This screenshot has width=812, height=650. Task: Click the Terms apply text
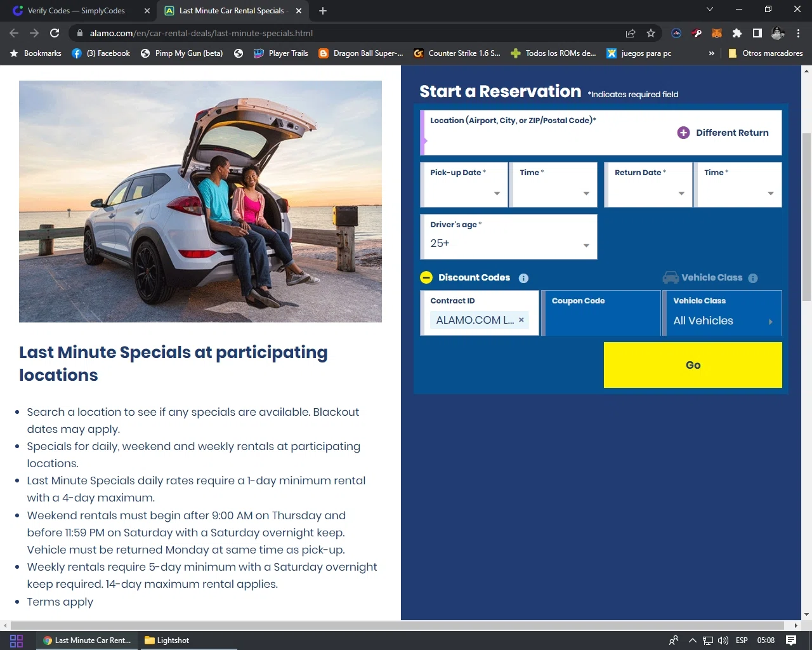(x=60, y=602)
